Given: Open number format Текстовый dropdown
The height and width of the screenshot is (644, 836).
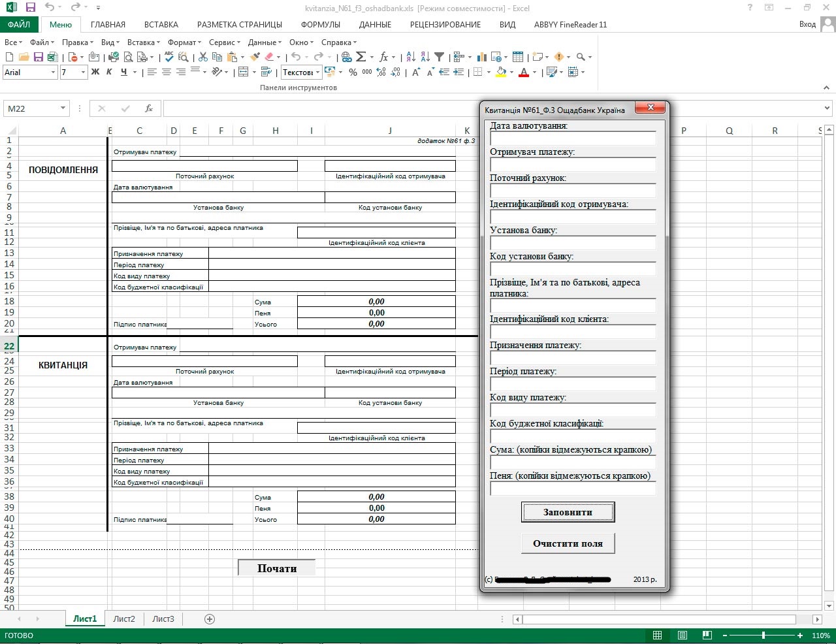Looking at the screenshot, I should click(317, 72).
